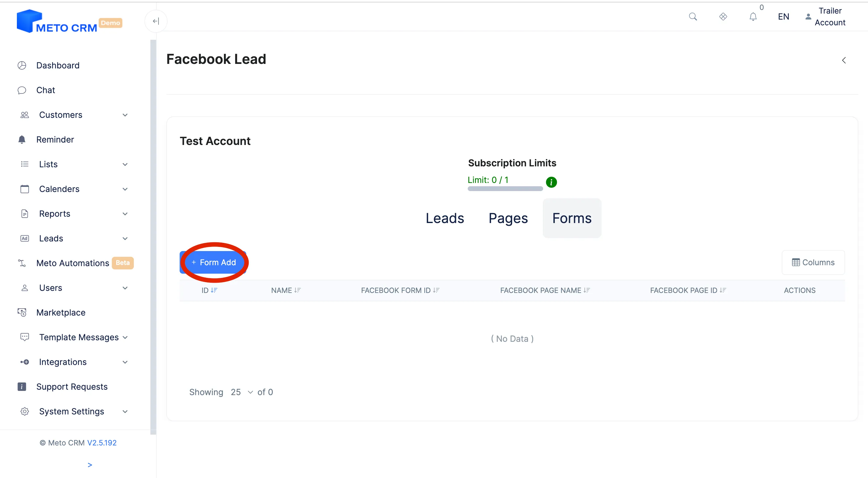Screen dimensions: 868x478
Task: Click the back chevron beside Facebook Lead
Action: point(844,60)
